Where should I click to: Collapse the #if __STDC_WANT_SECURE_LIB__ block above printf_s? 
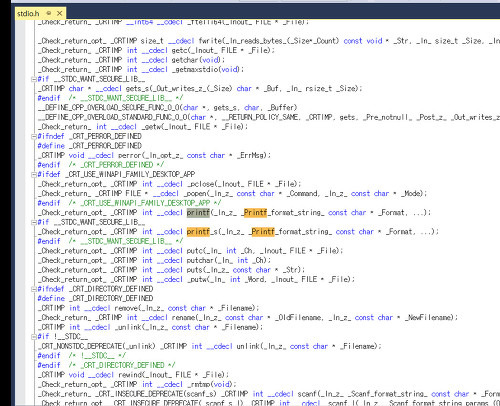(34, 222)
